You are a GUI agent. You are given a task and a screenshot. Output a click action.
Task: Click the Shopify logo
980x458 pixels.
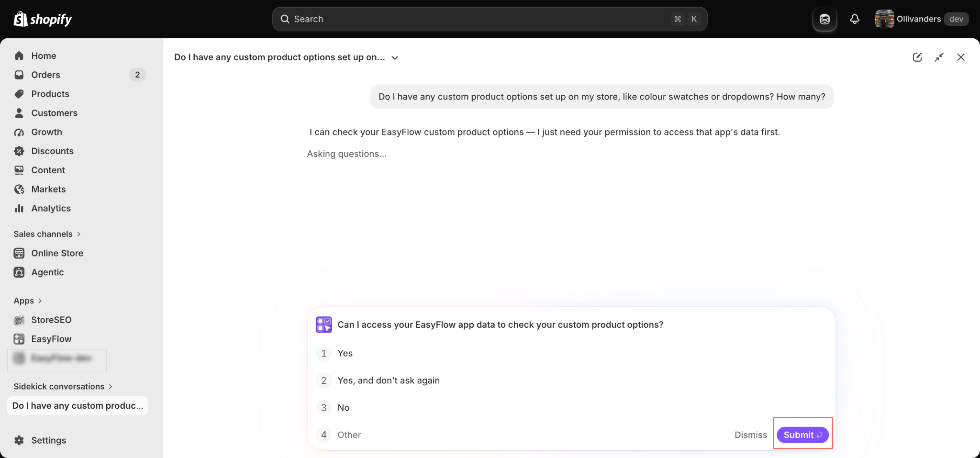43,19
